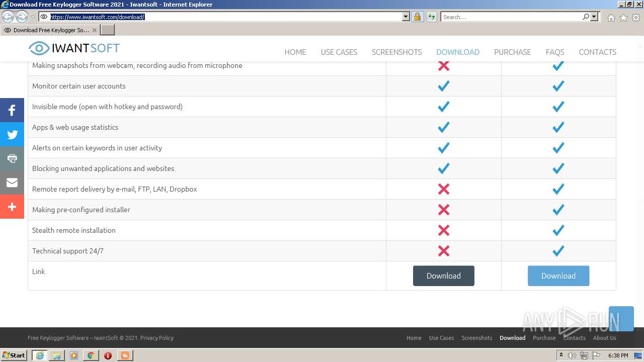644x362 pixels.
Task: Click 'Monitor certain user accounts' text
Action: (79, 86)
